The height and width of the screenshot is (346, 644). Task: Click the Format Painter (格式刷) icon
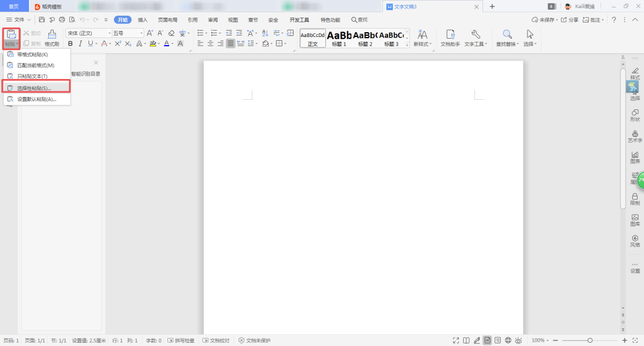[52, 35]
